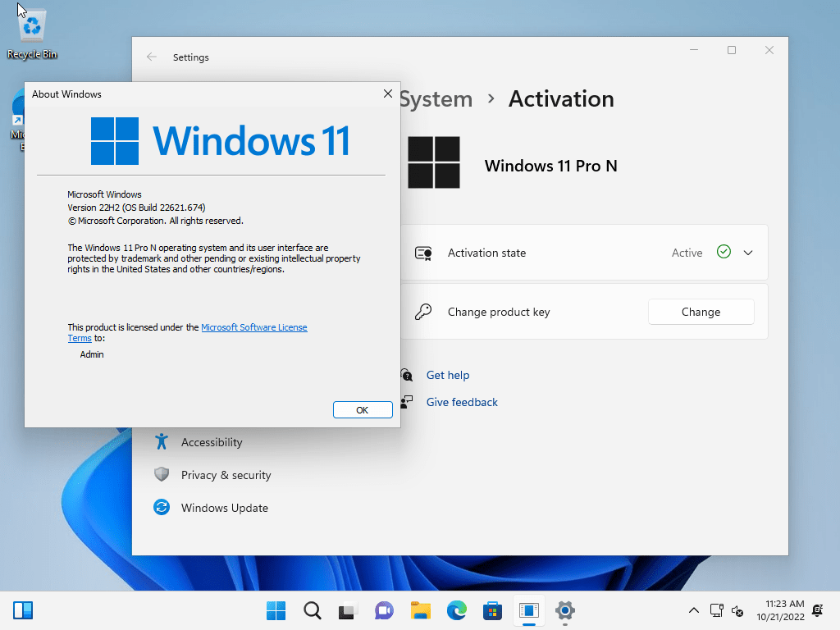This screenshot has width=840, height=630.
Task: Open File Explorer from the taskbar
Action: point(421,610)
